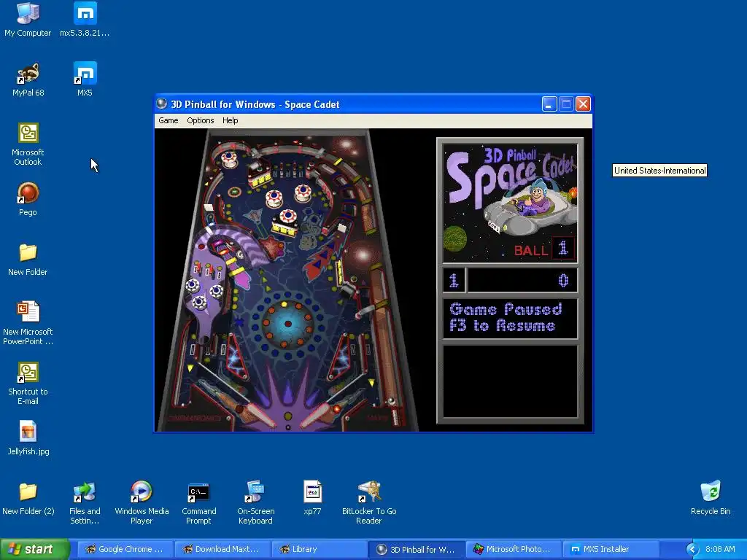This screenshot has width=747, height=560.
Task: Select BitLocker To Go Reader icon
Action: pos(369,503)
